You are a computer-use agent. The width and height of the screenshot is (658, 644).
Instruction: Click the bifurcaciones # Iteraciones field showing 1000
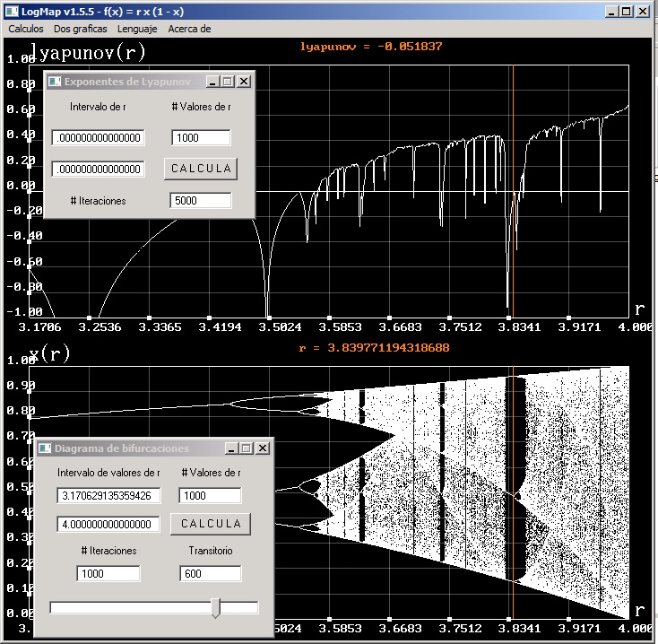coord(108,574)
